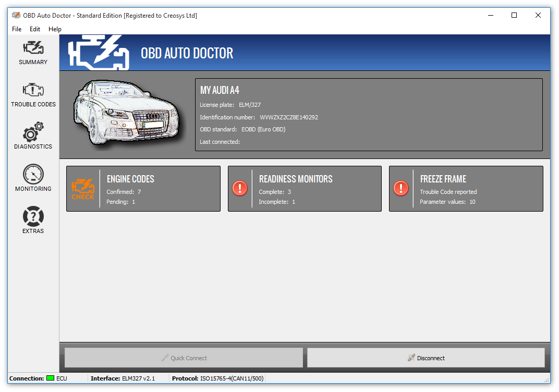This screenshot has height=392, width=559.
Task: Click the VIN WVWZXZ2CZ8E140292
Action: coord(289,117)
